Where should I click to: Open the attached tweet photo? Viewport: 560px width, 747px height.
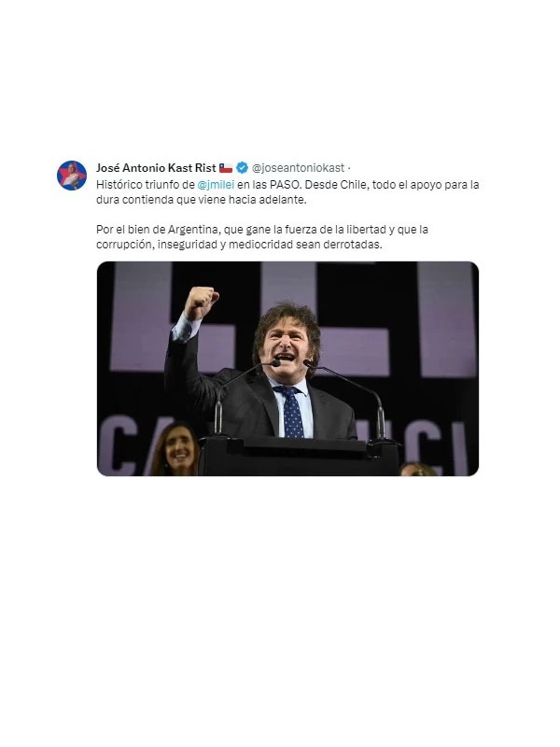[287, 369]
